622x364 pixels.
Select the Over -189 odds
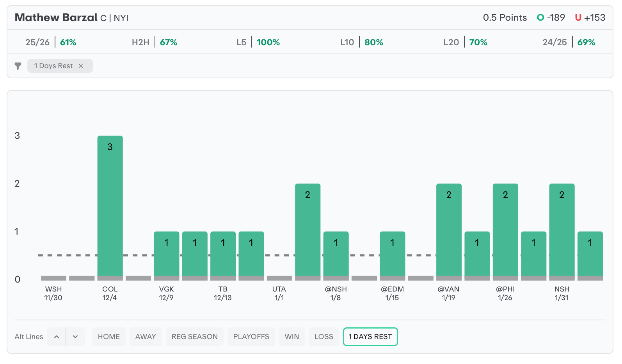click(x=551, y=18)
